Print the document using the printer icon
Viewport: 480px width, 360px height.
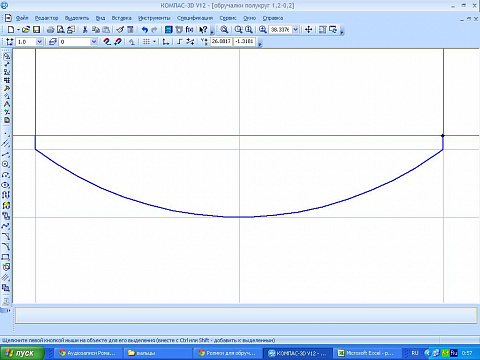[50, 30]
